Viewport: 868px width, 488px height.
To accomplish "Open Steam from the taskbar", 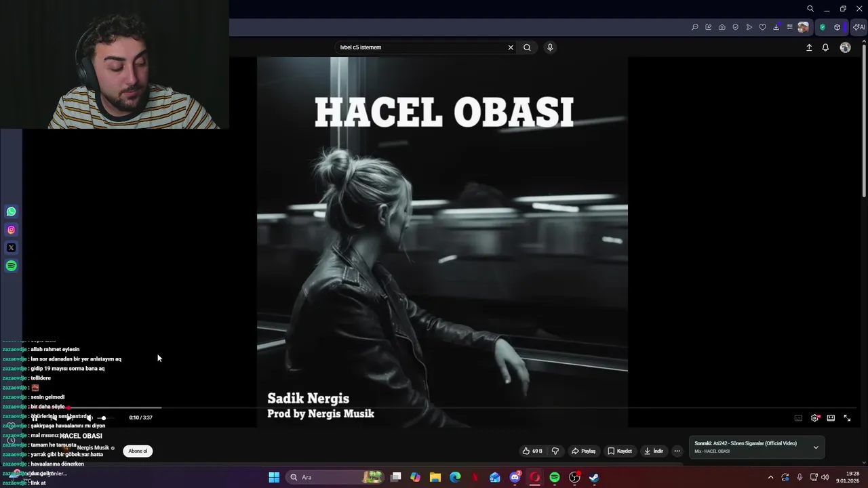I will tap(594, 477).
